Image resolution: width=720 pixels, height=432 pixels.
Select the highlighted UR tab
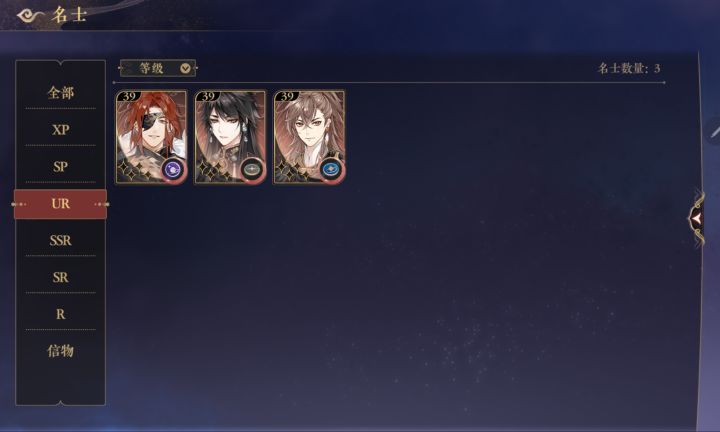(61, 203)
